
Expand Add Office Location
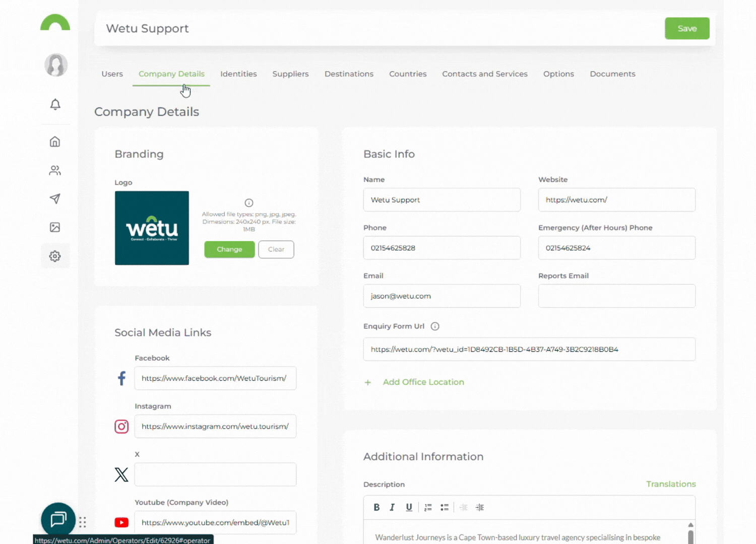point(423,382)
